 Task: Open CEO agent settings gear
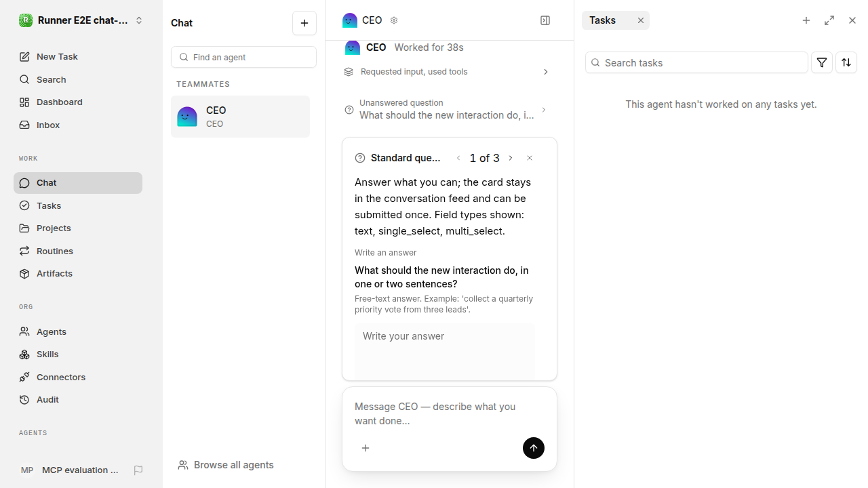[x=394, y=20]
